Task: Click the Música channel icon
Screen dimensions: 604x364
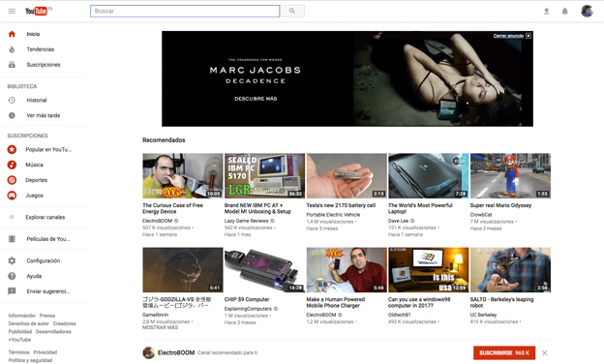Action: [x=12, y=165]
